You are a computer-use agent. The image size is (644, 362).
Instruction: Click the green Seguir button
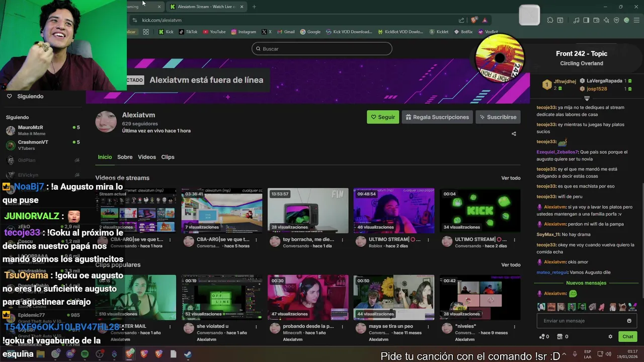tap(383, 117)
